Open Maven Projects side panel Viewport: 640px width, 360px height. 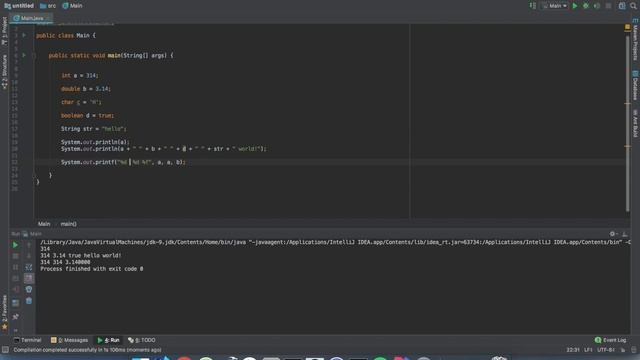[x=635, y=39]
